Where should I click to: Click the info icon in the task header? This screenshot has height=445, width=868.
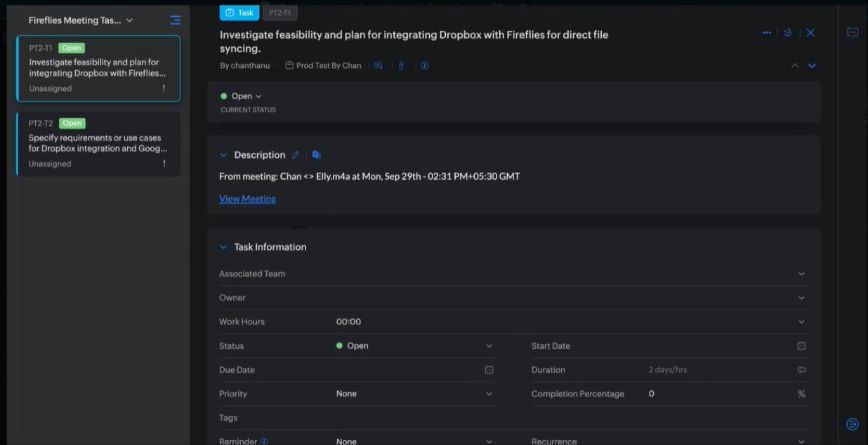(424, 66)
